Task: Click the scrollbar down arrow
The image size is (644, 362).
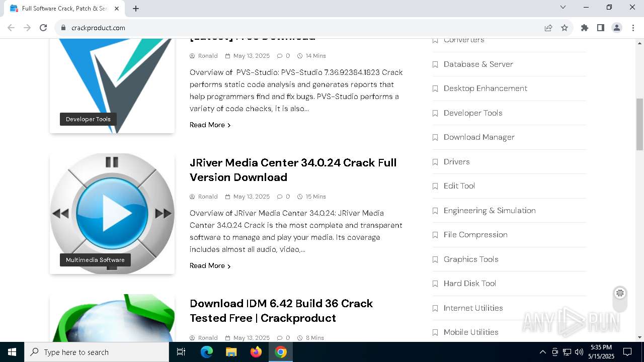Action: 639,337
